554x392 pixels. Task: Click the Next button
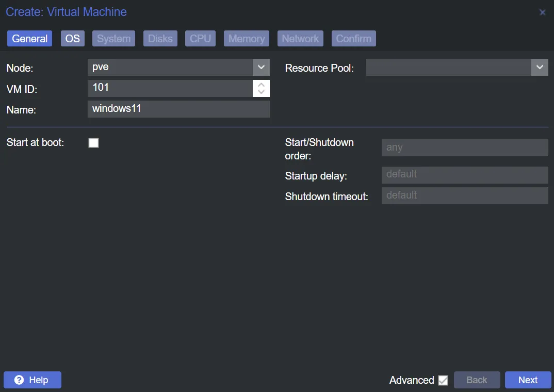[x=528, y=380]
